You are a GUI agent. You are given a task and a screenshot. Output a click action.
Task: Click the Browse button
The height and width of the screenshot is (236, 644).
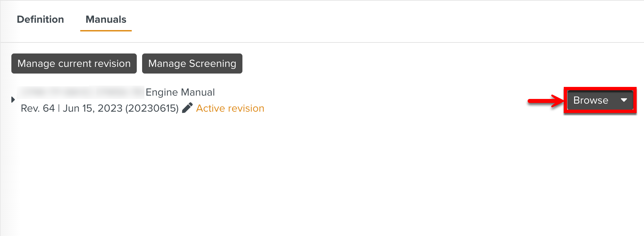click(591, 100)
